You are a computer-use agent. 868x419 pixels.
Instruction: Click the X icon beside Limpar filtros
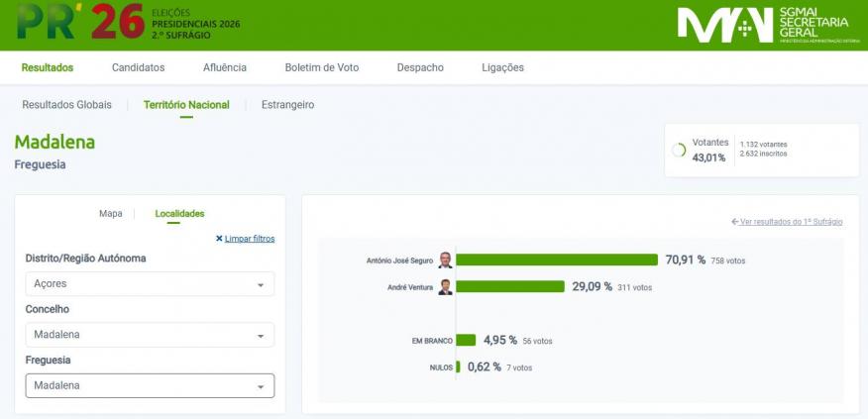click(x=219, y=239)
